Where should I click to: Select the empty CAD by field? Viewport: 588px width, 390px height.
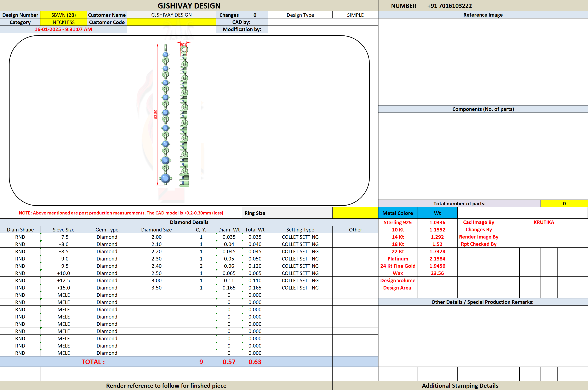pyautogui.click(x=323, y=22)
